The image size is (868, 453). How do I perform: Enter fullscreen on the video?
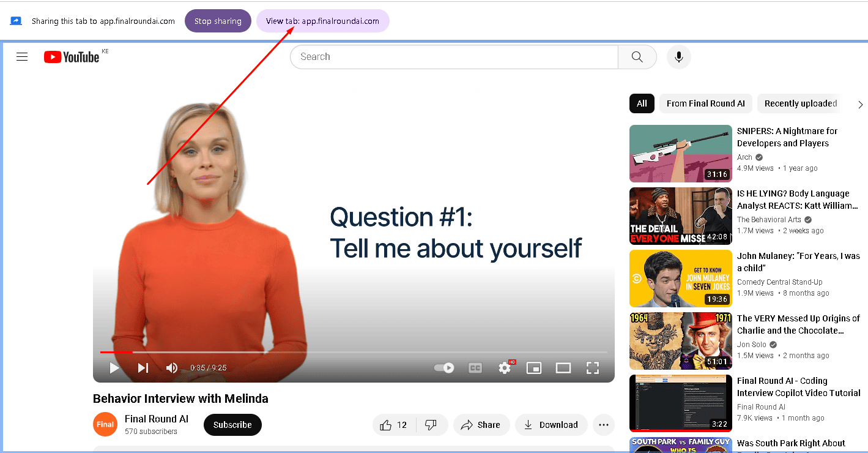592,367
